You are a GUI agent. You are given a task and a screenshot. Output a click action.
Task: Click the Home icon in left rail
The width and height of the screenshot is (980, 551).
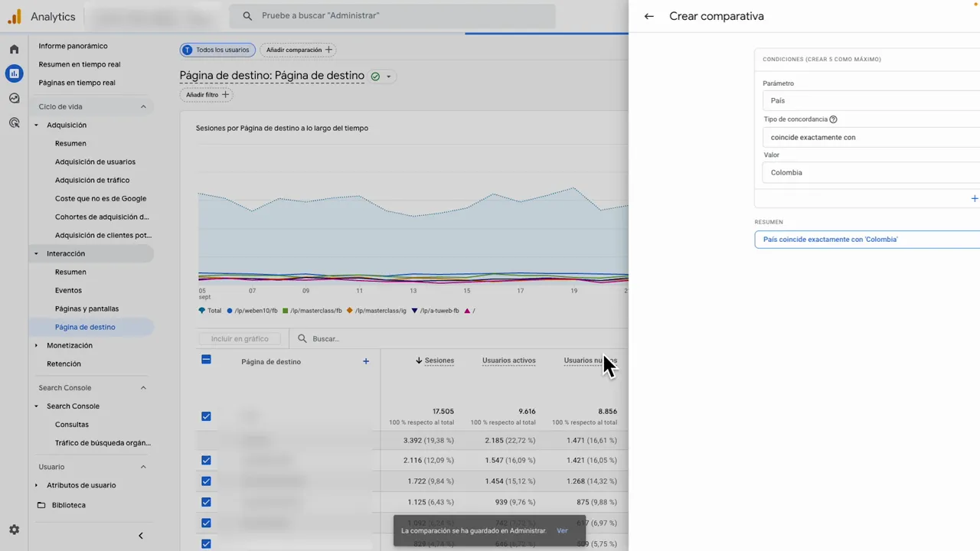[14, 50]
